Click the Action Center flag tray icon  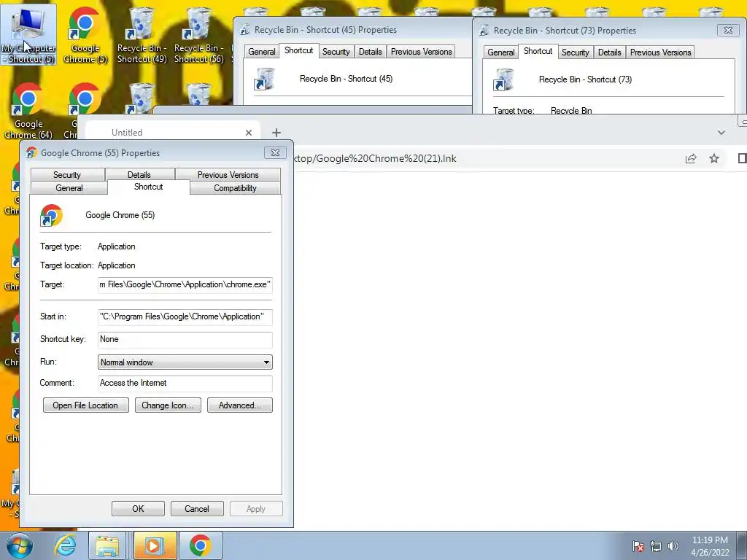click(638, 546)
